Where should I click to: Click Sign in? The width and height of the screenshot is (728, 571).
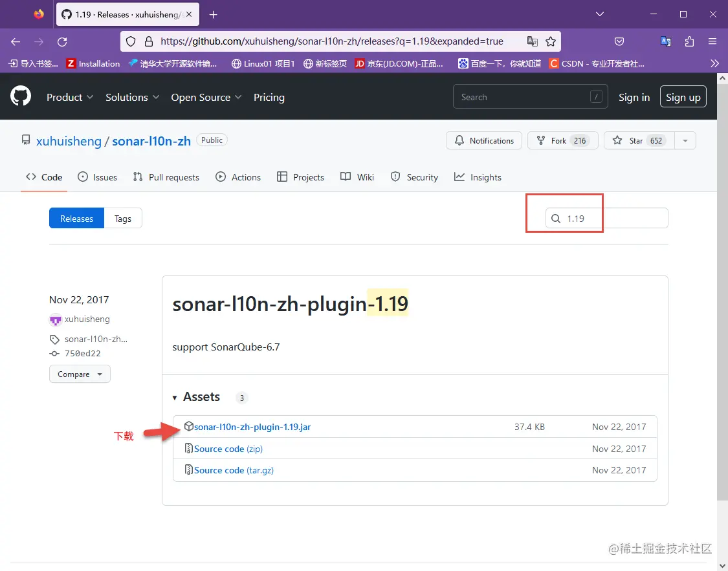(x=634, y=98)
